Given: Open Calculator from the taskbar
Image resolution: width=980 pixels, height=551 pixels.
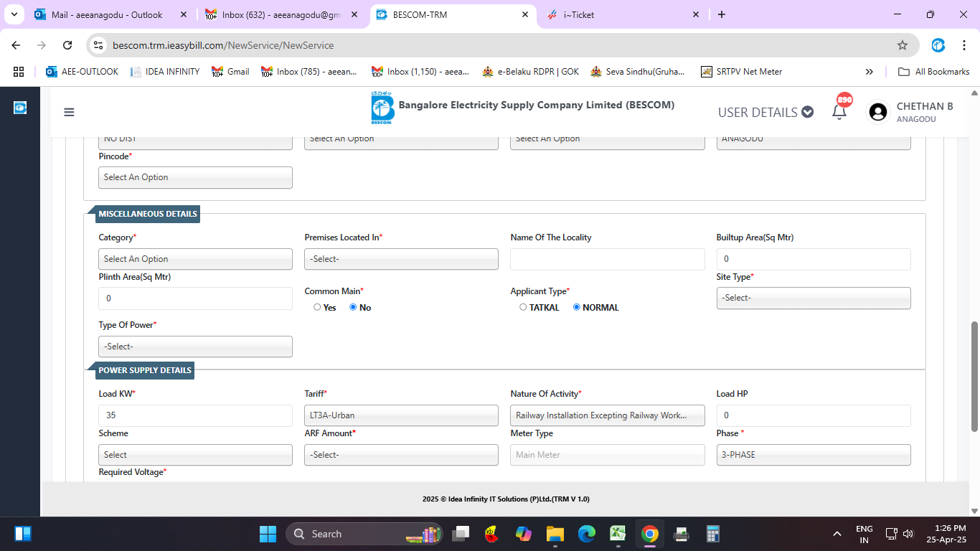Looking at the screenshot, I should (x=712, y=534).
